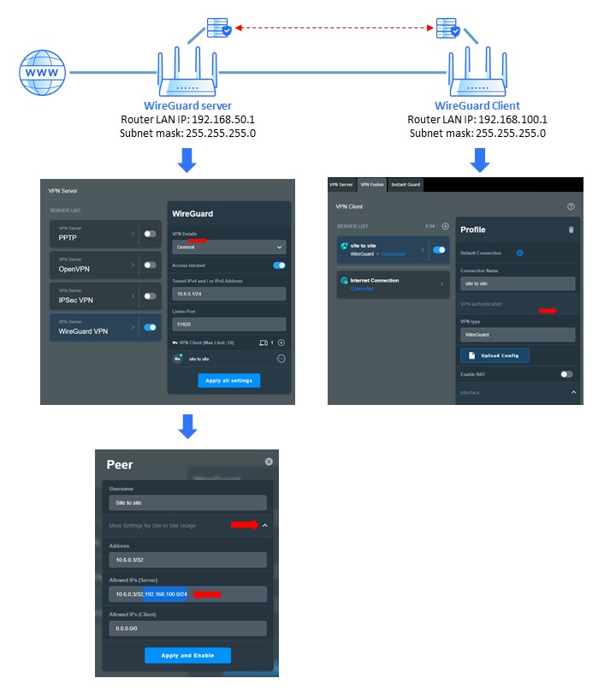Close the Peer dialog
616x696 pixels.
click(x=269, y=461)
